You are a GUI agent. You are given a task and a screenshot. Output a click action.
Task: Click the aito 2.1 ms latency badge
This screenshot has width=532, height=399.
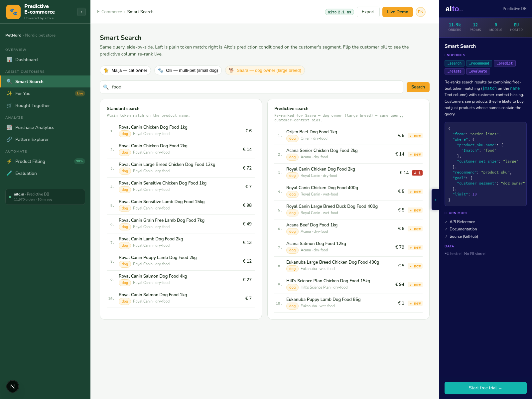coord(339,12)
